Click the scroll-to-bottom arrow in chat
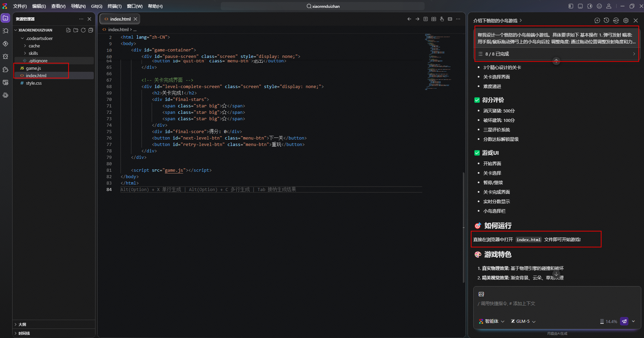644x338 pixels. point(556,274)
